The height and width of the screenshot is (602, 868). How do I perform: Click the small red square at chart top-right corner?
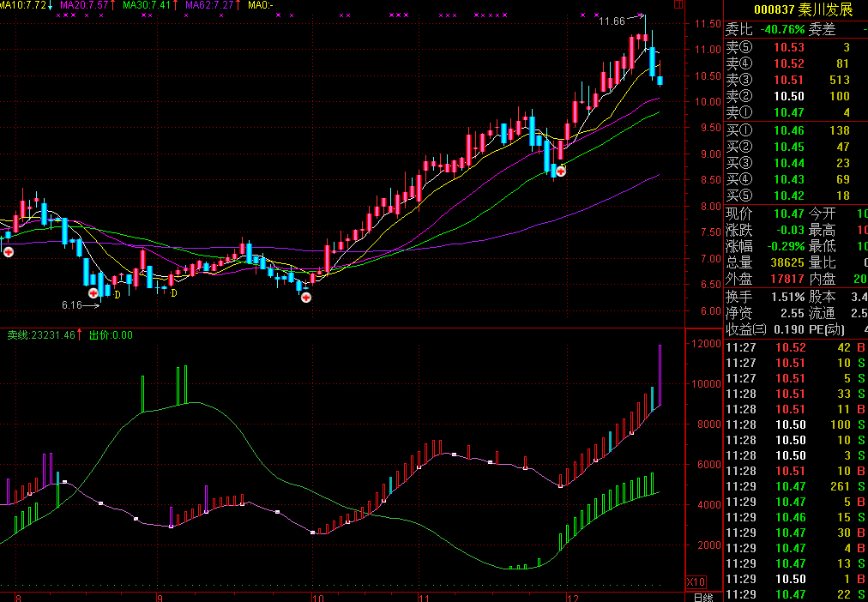(678, 4)
